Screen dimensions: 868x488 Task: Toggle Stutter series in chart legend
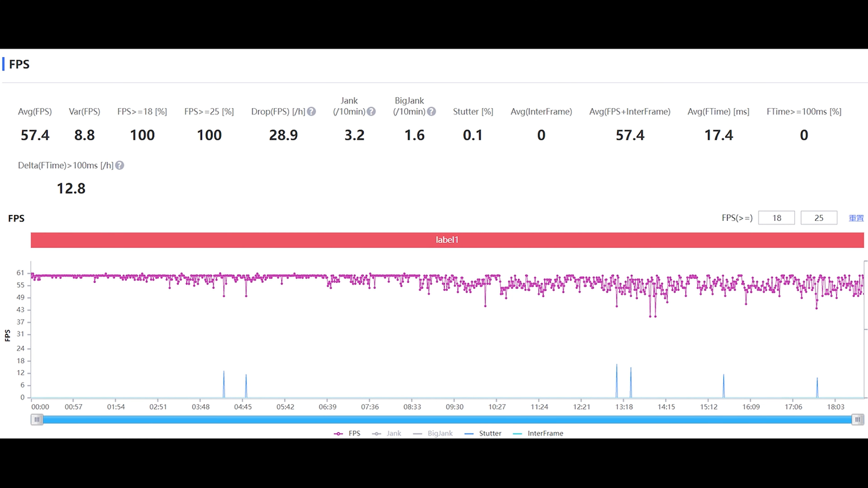(x=483, y=433)
